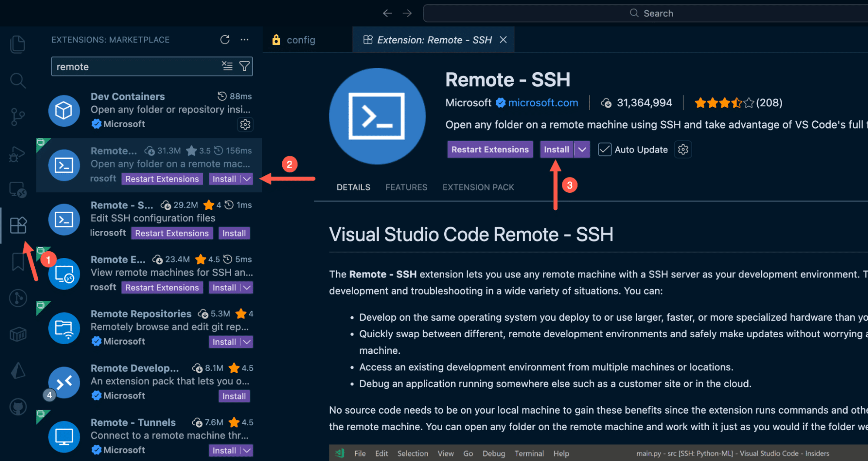
Task: Select the Extensions icon in the activity bar
Action: click(x=18, y=225)
